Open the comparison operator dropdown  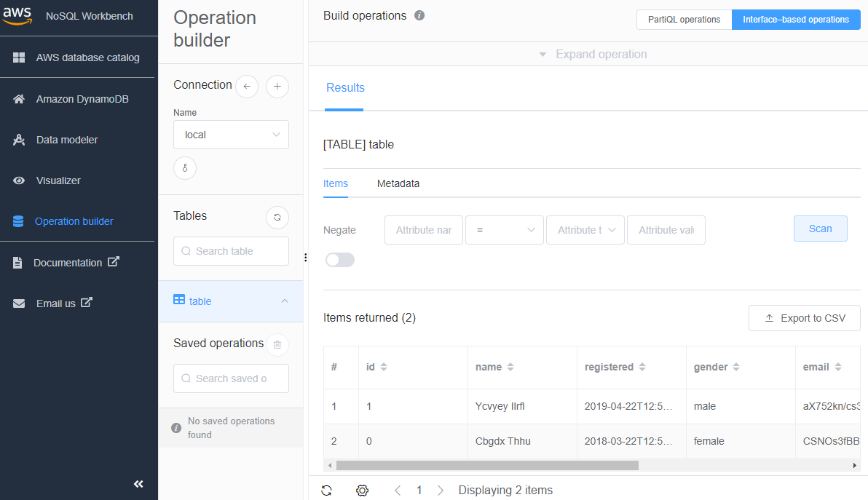[x=505, y=230]
